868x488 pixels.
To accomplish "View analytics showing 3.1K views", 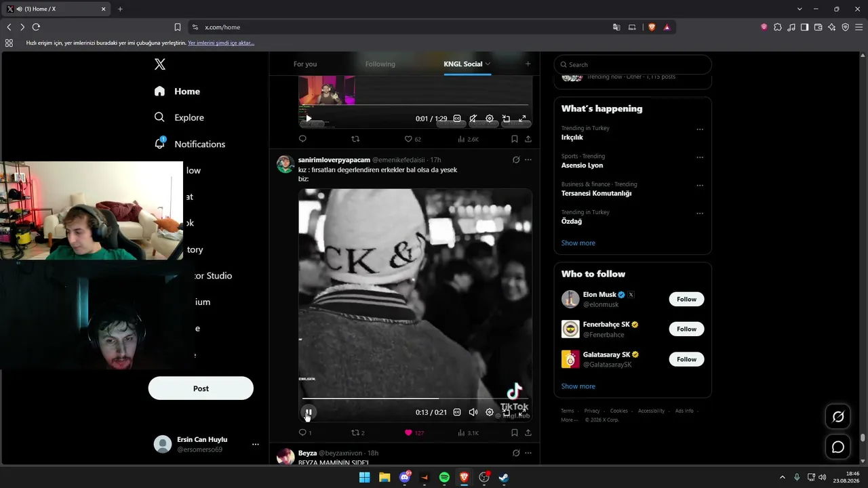I will 468,432.
